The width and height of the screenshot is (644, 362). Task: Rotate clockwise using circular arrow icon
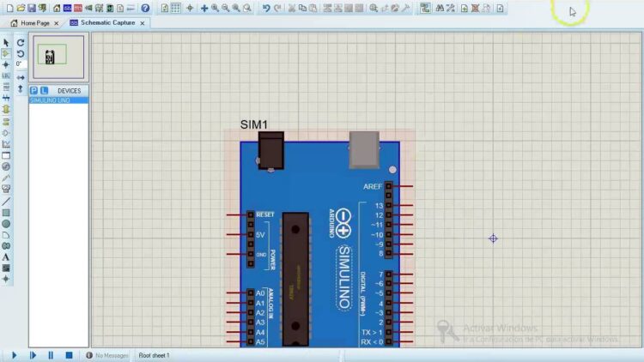21,43
